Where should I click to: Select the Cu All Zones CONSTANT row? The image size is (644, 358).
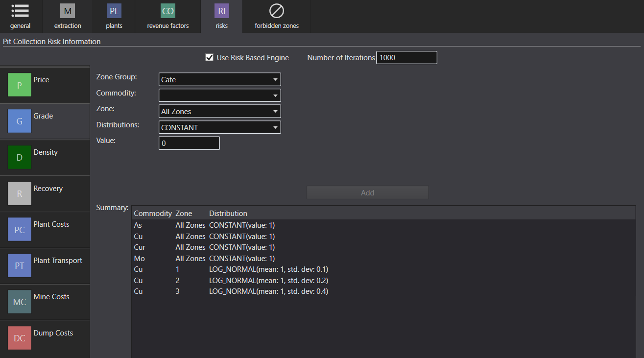(383, 236)
